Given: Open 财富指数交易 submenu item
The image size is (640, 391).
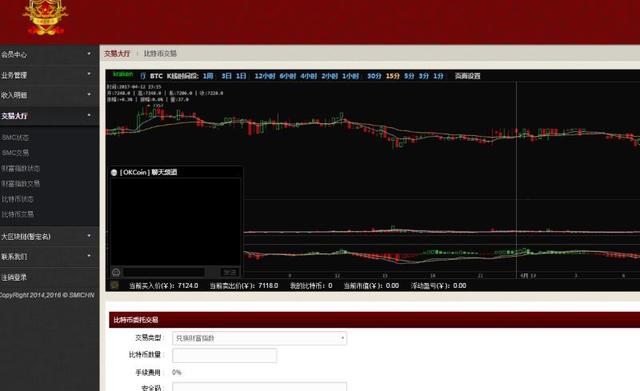Looking at the screenshot, I should (21, 184).
